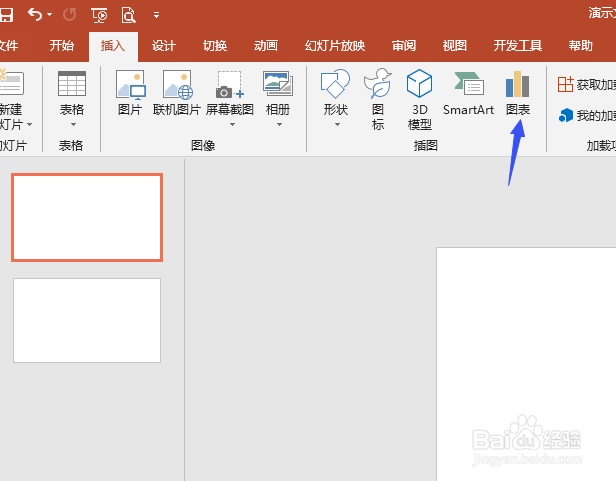Open the 审阅 (Review) tab
This screenshot has height=481, width=616.
[x=404, y=46]
